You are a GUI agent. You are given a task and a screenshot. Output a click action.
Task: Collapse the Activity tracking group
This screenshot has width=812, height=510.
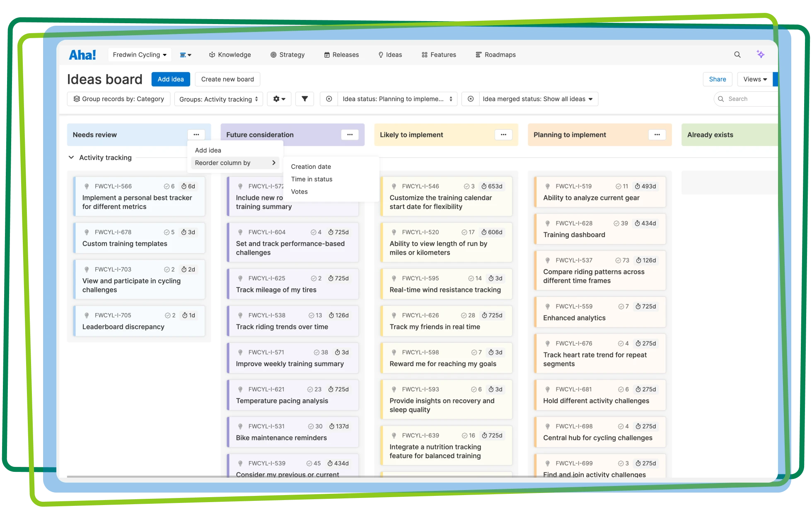[71, 158]
